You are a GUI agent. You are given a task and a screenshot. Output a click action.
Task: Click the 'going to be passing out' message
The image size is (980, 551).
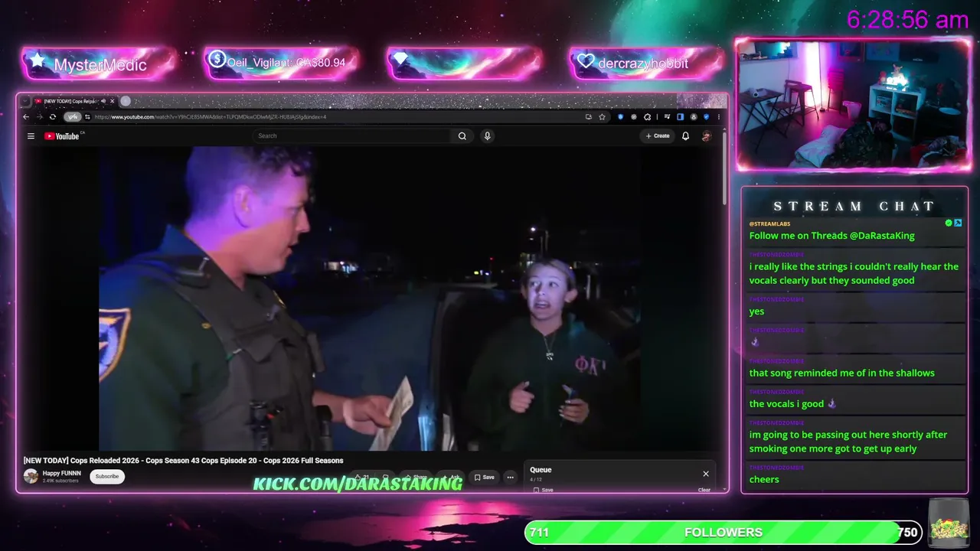click(848, 442)
